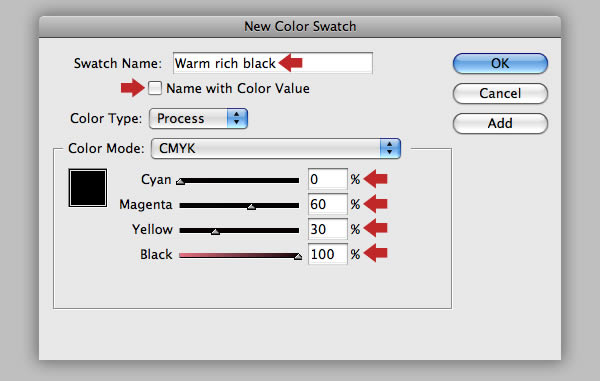Viewport: 600px width, 381px height.
Task: Click the Yellow percentage input field
Action: (x=328, y=229)
